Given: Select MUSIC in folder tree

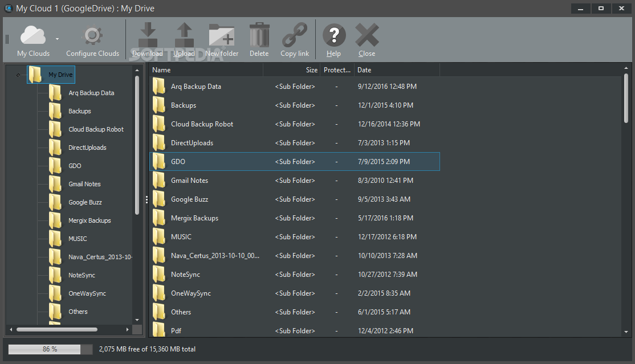Looking at the screenshot, I should 78,239.
